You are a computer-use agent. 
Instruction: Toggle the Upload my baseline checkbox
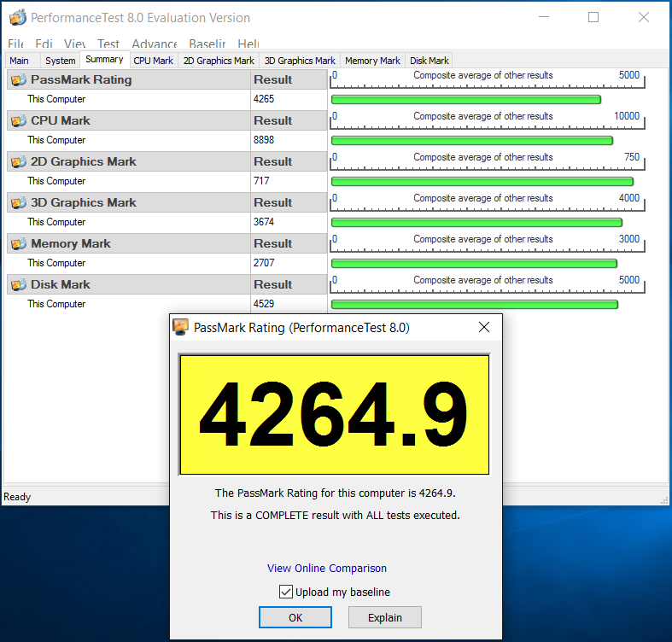(x=286, y=592)
